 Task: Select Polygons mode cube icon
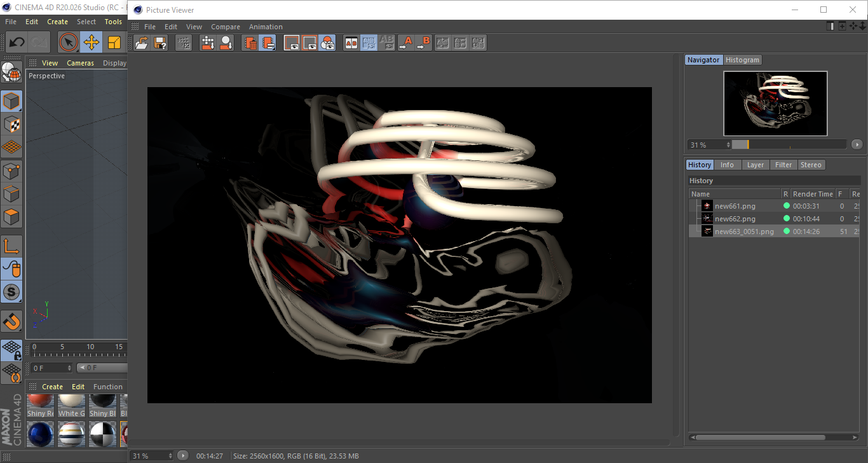pyautogui.click(x=11, y=217)
